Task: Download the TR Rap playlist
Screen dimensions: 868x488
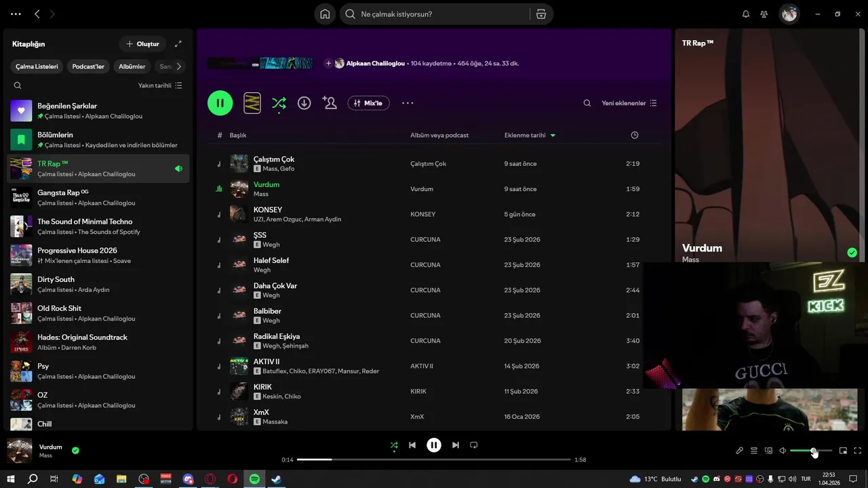Action: (x=304, y=103)
